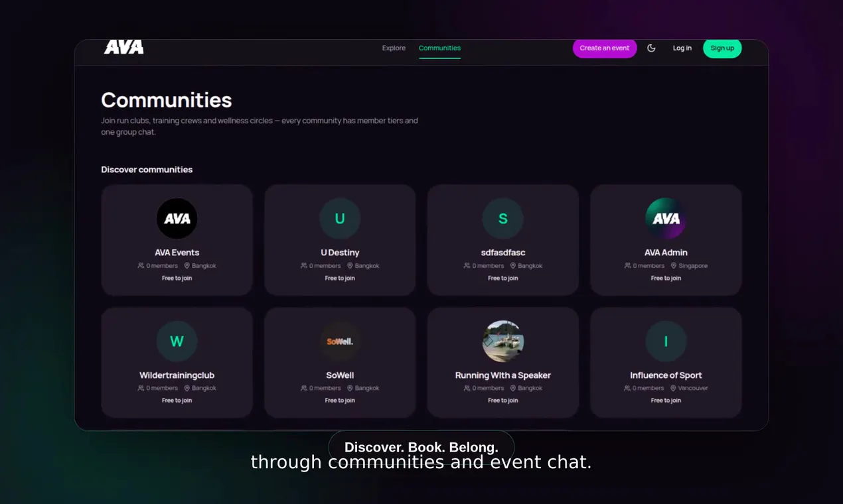Viewport: 843px width, 504px height.
Task: Select the sdfasdfasc community name
Action: [x=503, y=253]
